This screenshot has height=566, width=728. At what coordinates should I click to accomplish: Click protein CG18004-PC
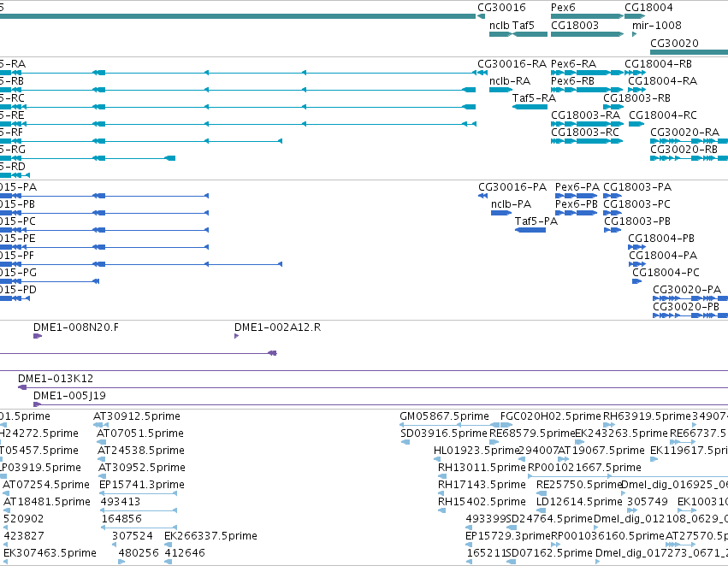666,273
